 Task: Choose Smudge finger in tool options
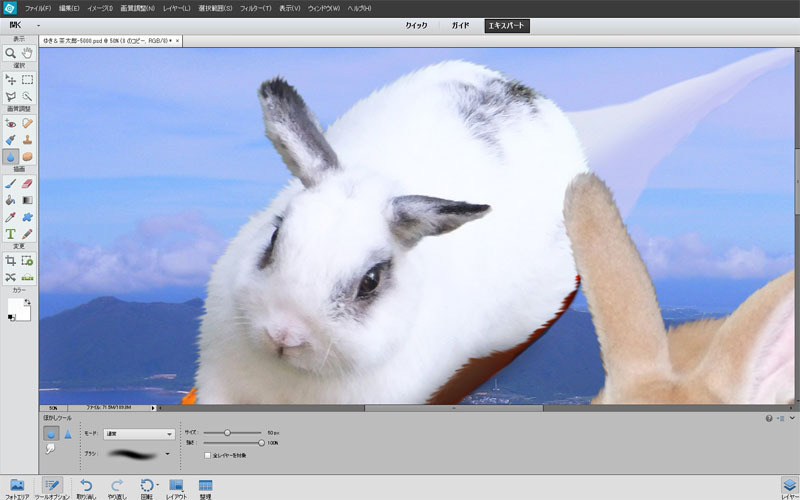51,449
